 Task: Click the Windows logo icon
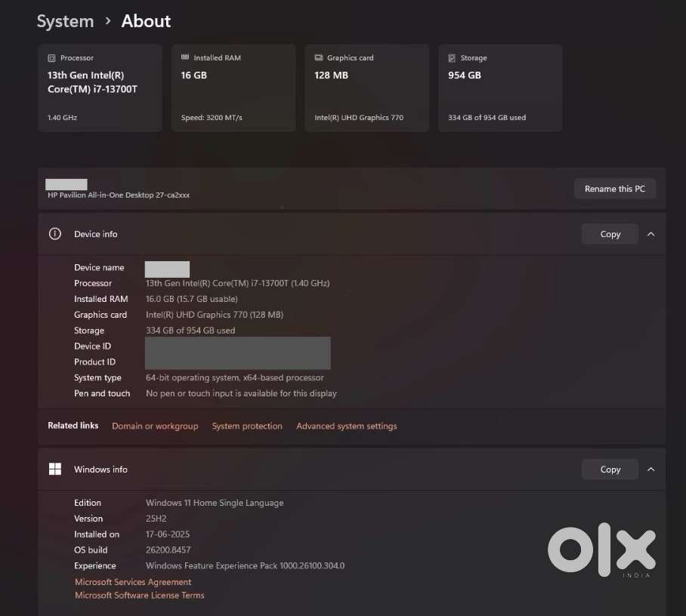[x=54, y=469]
